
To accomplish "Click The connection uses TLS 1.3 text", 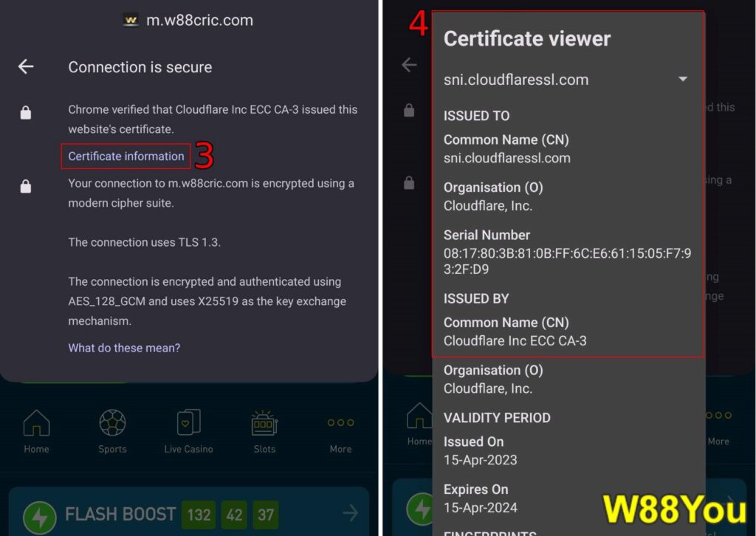I will (x=144, y=242).
